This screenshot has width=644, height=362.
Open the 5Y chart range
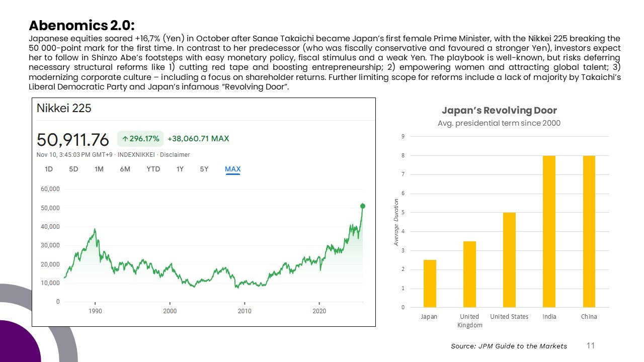tap(204, 169)
